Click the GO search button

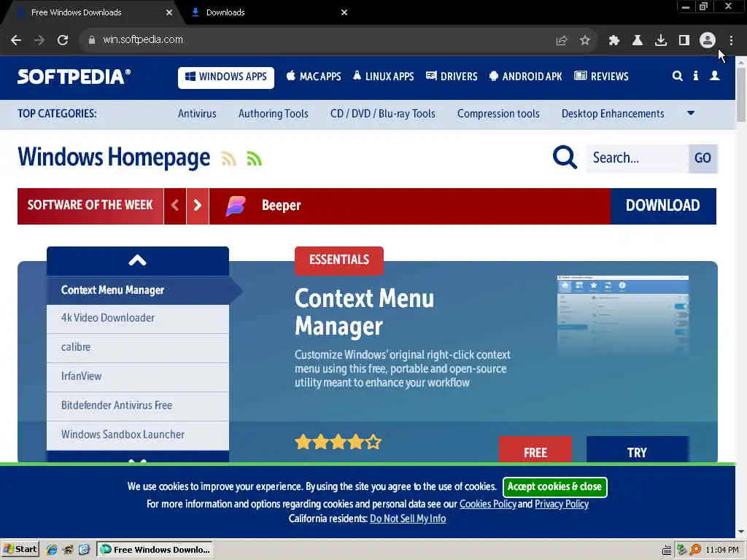703,158
